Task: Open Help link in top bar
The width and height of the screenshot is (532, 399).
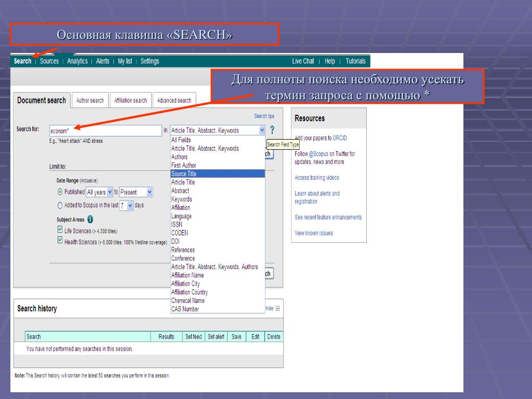Action: 329,61
